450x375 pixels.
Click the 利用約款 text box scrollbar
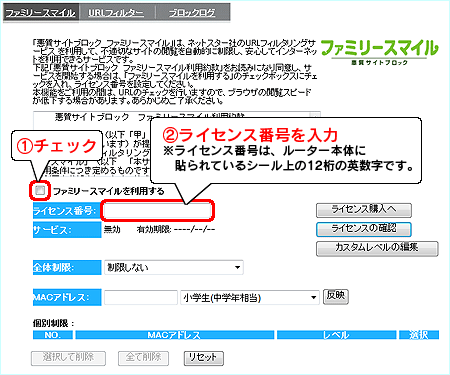coord(315,114)
